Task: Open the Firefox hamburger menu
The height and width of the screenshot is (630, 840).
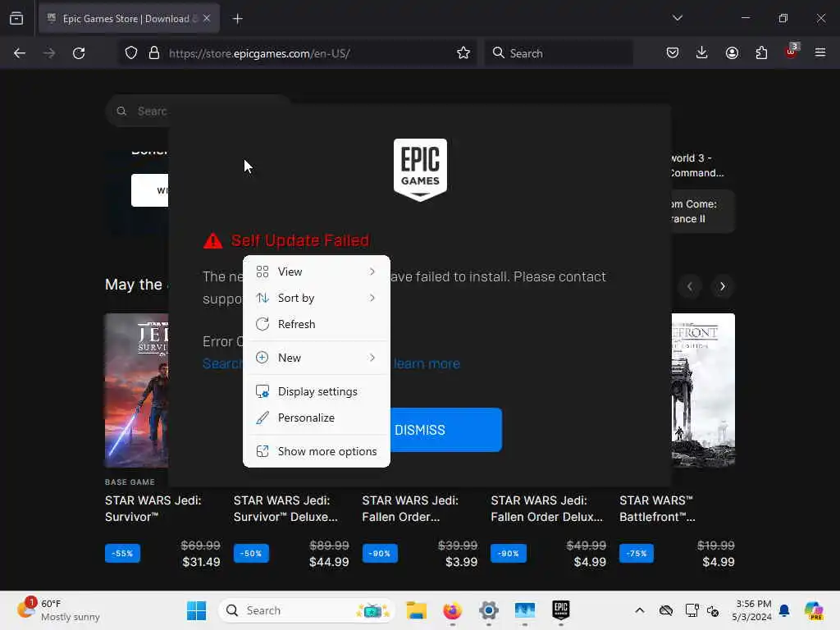Action: (820, 53)
